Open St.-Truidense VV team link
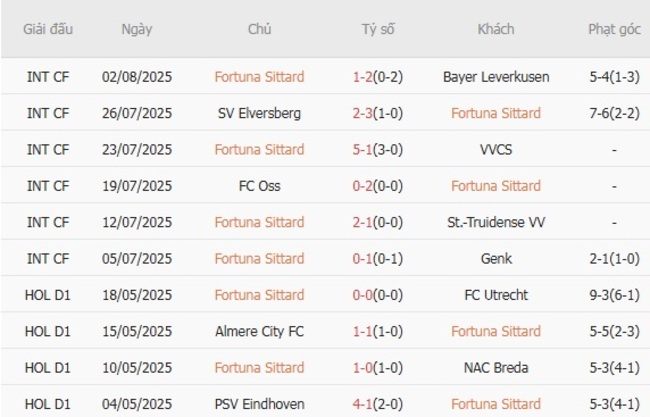The image size is (650, 417). click(x=495, y=222)
